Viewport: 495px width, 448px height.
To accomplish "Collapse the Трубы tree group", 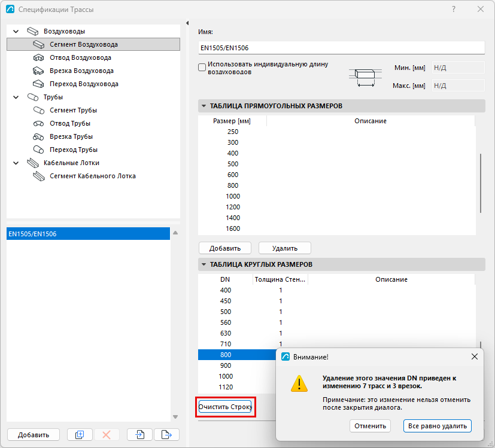I will pos(16,97).
